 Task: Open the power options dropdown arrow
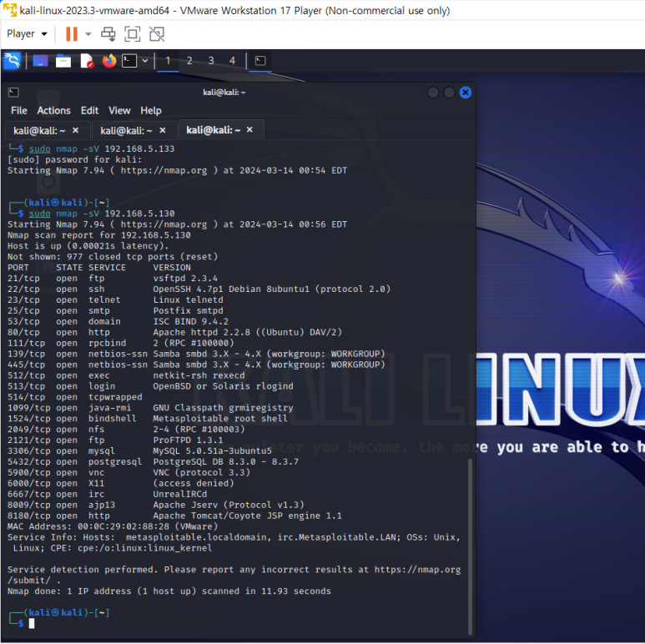88,33
